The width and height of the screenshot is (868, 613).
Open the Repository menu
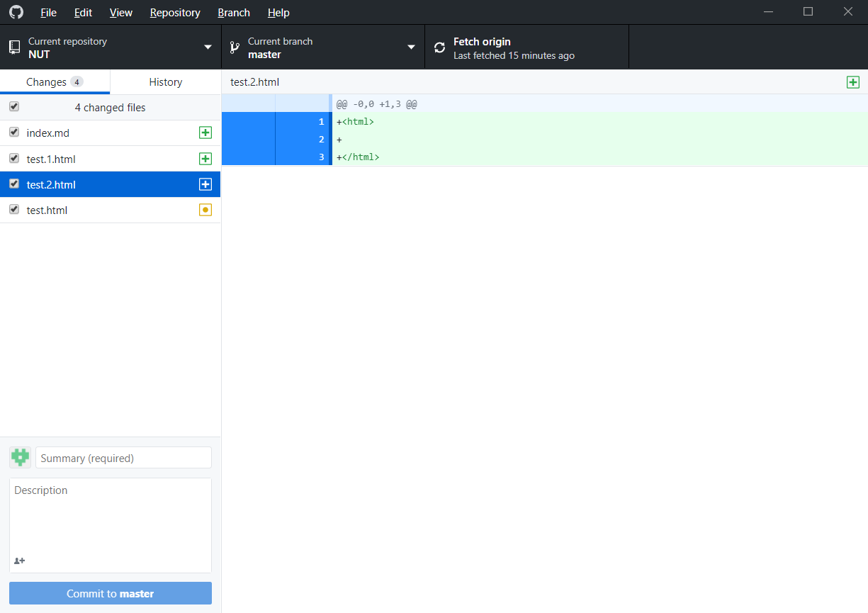pos(175,13)
